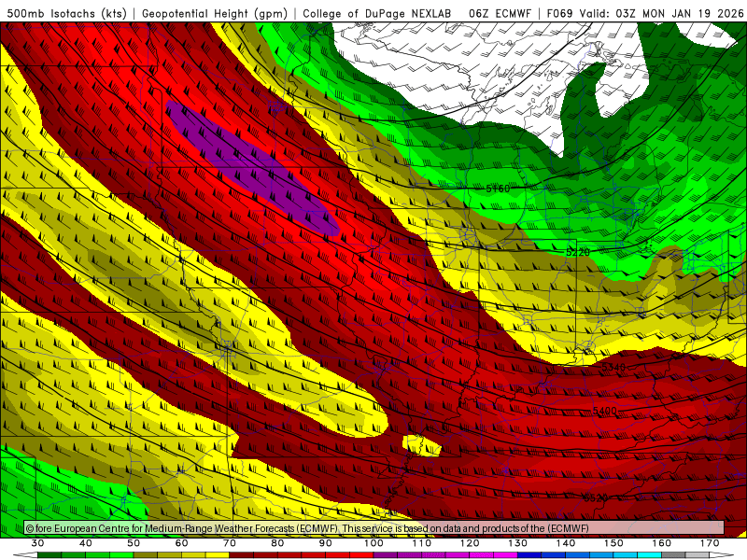
Task: Click the small yellow pocket enclosed by dark red
Action: 422,445
